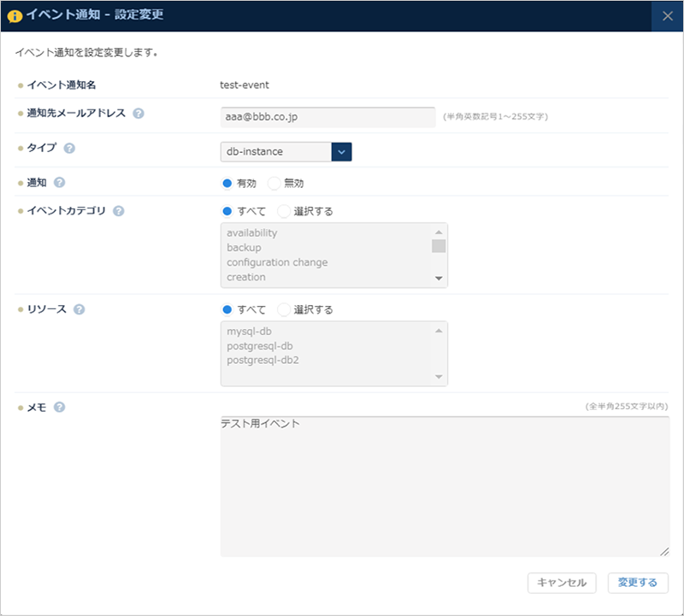
Task: Click the 変更する button
Action: (638, 583)
